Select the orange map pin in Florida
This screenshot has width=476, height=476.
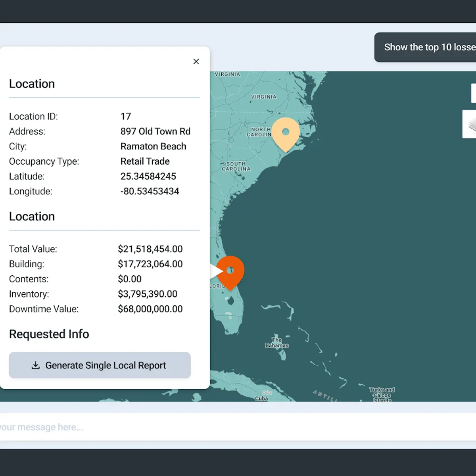[230, 273]
